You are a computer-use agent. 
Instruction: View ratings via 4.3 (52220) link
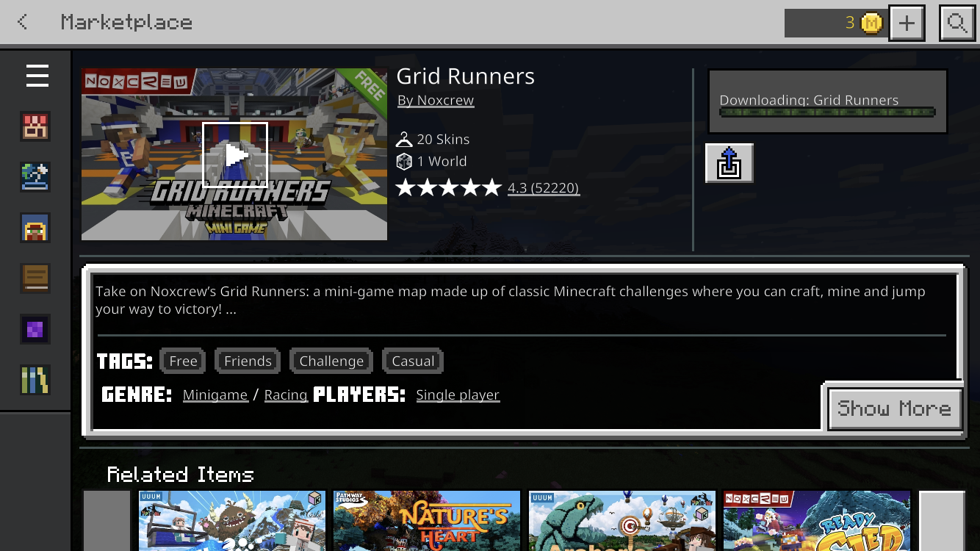click(543, 188)
